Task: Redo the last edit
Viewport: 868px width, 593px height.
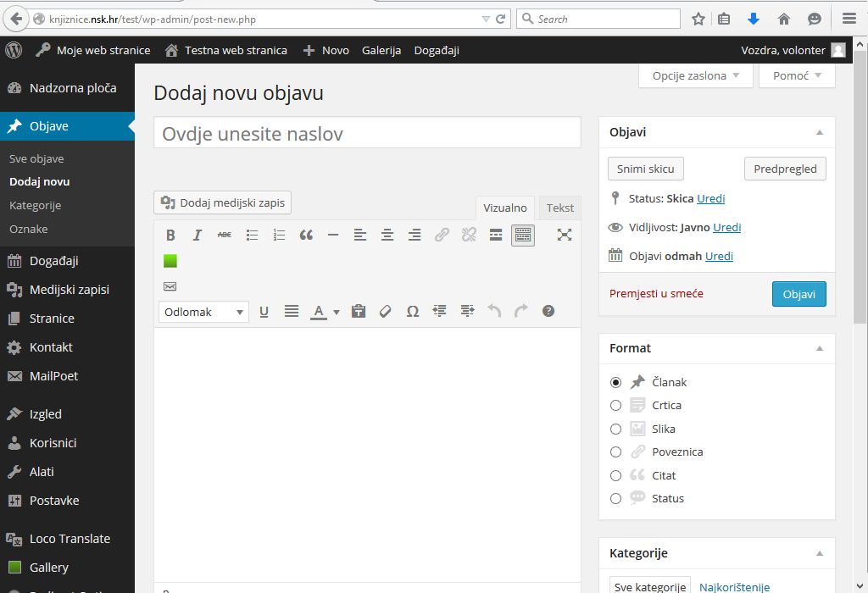Action: 521,312
